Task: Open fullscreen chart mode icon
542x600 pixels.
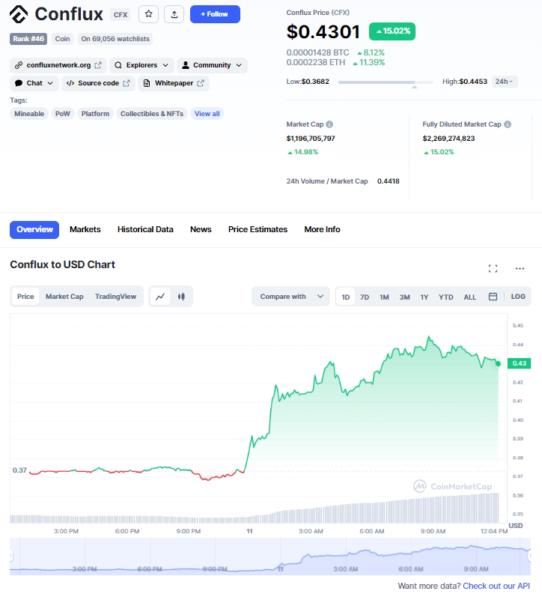Action: click(x=493, y=269)
